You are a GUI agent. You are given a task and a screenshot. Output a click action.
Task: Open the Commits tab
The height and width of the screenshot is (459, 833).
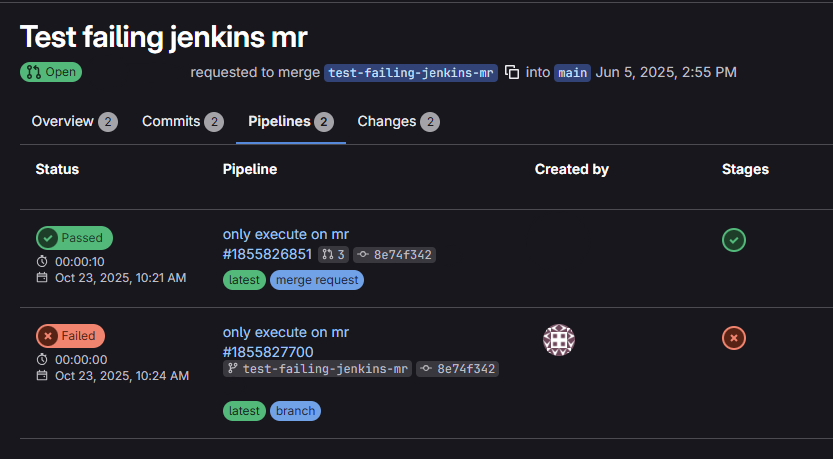pyautogui.click(x=172, y=121)
